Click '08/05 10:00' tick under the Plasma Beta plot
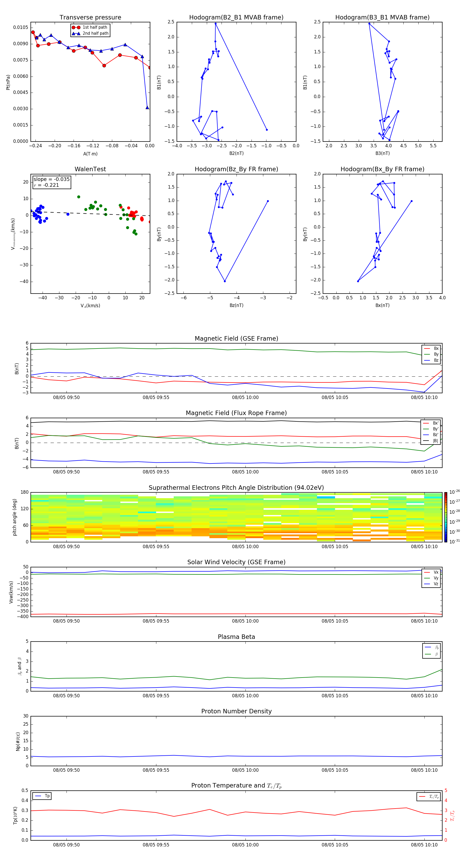Screen dimensions: 473x868 pyautogui.click(x=245, y=696)
